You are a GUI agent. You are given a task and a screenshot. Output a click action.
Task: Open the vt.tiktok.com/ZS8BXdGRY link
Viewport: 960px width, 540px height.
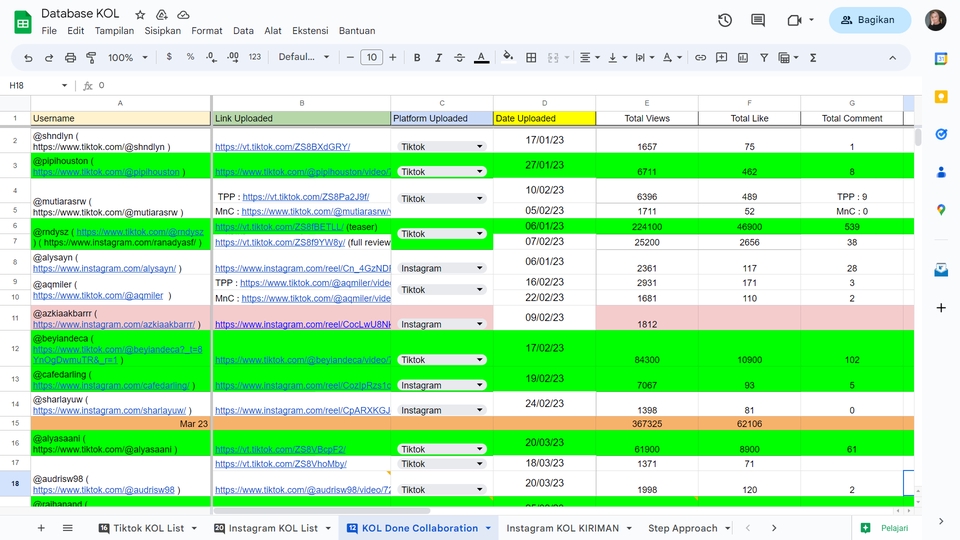coord(282,147)
